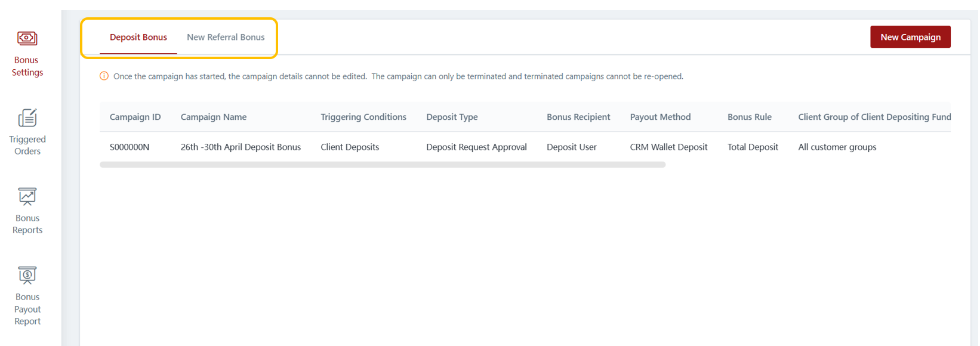Screen dimensions: 980x346
Task: Click the Triggered Orders sidebar label
Action: pyautogui.click(x=27, y=145)
